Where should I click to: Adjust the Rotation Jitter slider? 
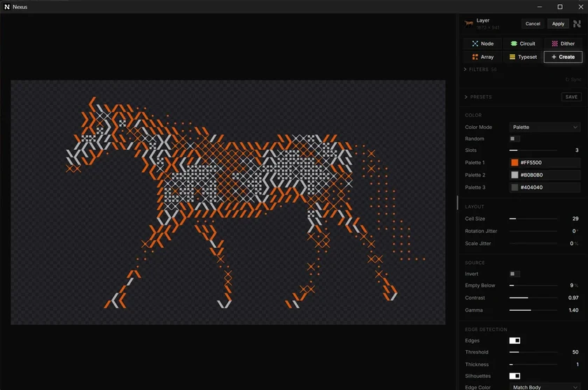533,231
